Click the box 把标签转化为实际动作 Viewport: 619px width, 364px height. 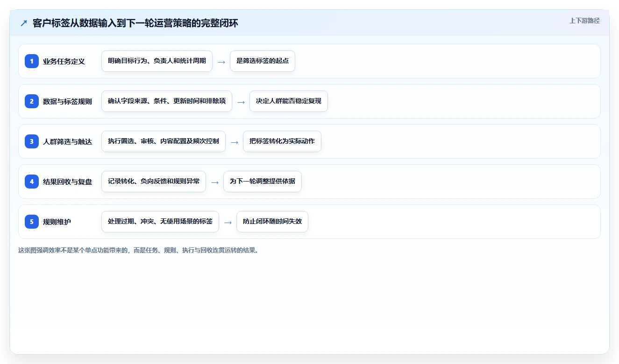click(x=282, y=141)
